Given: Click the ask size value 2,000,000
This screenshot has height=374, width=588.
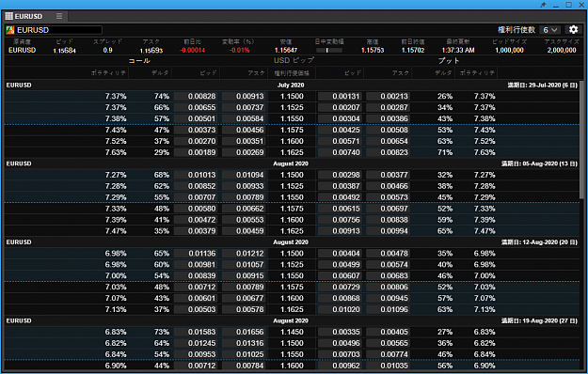Looking at the screenshot, I should coord(562,50).
